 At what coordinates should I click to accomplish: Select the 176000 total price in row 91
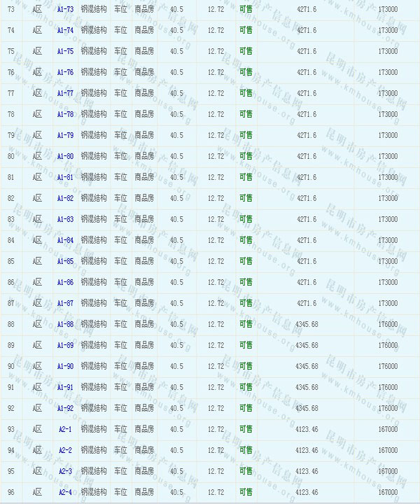point(387,387)
